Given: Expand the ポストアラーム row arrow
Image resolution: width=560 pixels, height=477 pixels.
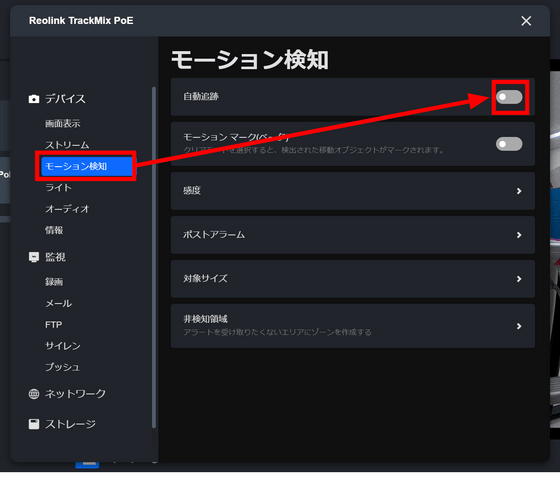Looking at the screenshot, I should click(519, 235).
